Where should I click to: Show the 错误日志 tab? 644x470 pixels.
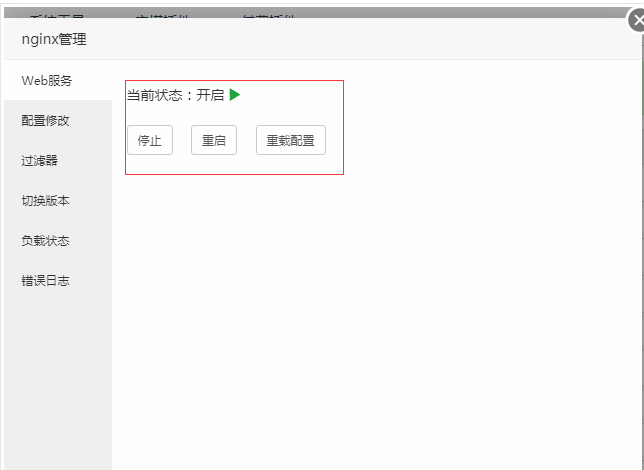(x=58, y=281)
